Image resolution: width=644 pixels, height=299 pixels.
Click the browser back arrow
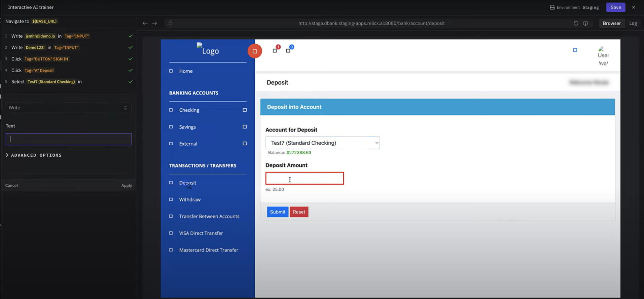[x=145, y=23]
